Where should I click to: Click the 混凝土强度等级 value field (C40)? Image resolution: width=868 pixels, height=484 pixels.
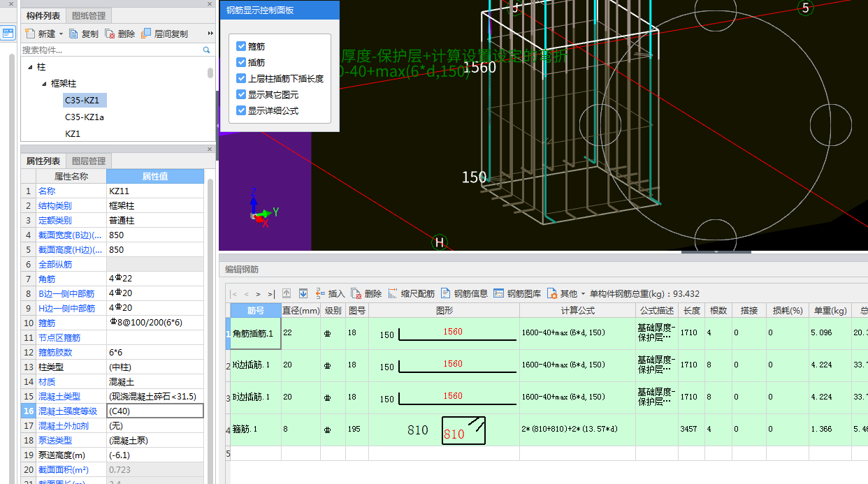click(x=155, y=411)
